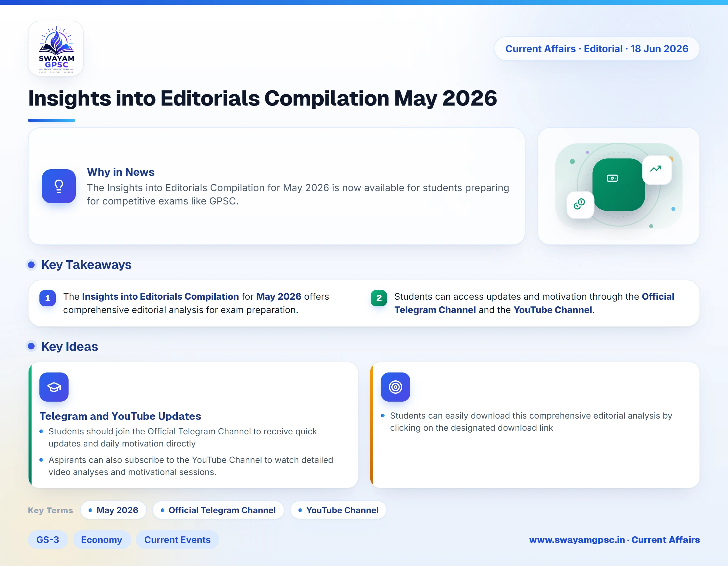Screen dimensions: 728x566
Task: Click the number 1 takeaway badge
Action: click(x=48, y=298)
